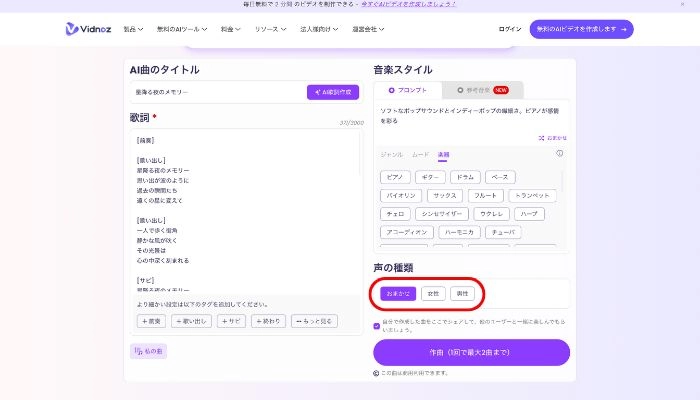Select the ハーモニカ instrument tag
The image size is (700, 400).
pos(459,232)
